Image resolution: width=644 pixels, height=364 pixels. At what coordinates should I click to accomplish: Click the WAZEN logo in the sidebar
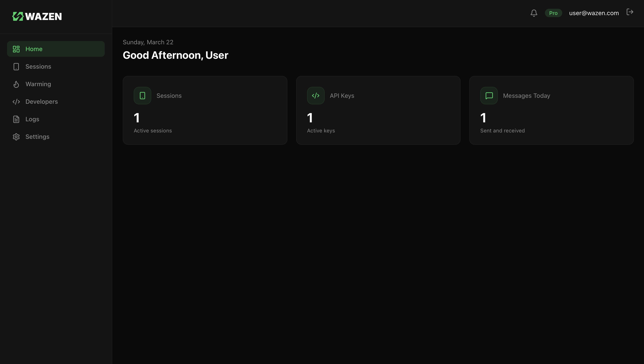tap(37, 16)
